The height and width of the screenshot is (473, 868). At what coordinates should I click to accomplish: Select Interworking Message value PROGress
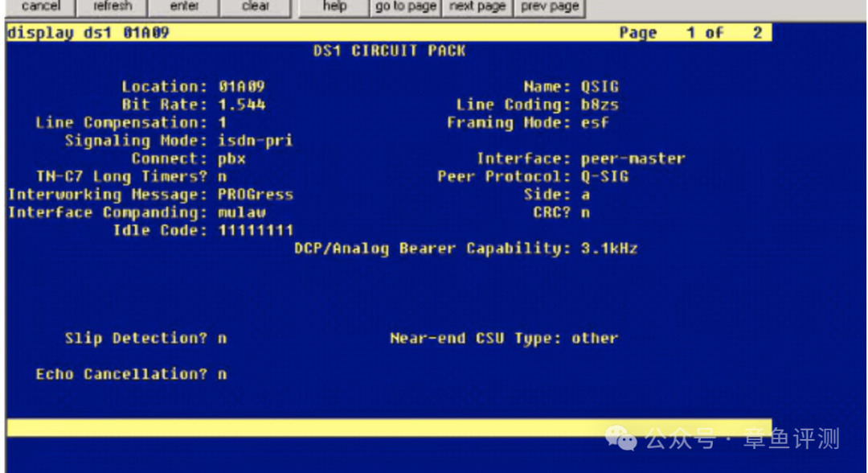pos(256,195)
